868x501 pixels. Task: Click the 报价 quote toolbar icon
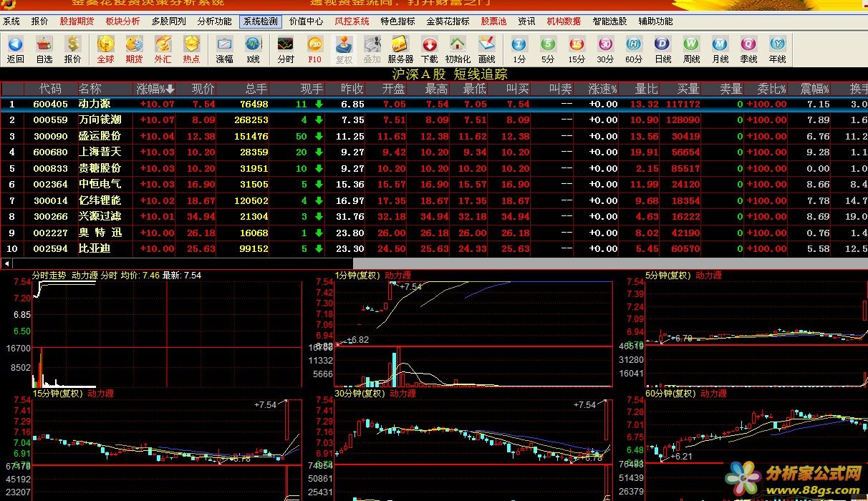click(x=73, y=49)
